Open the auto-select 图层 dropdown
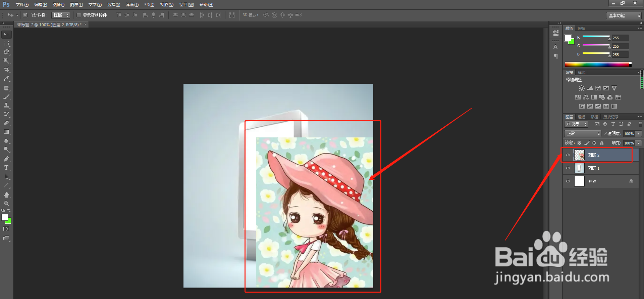The height and width of the screenshot is (299, 644). (x=61, y=15)
